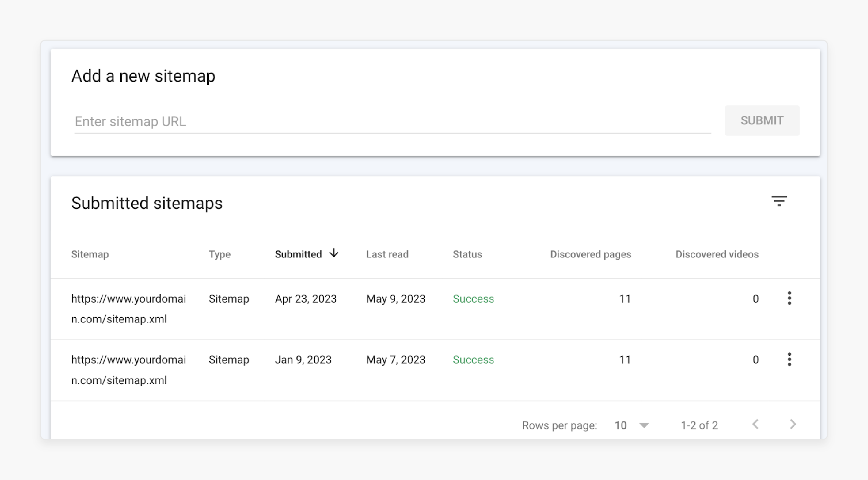
Task: Click the Discovered pages column header
Action: click(x=590, y=254)
